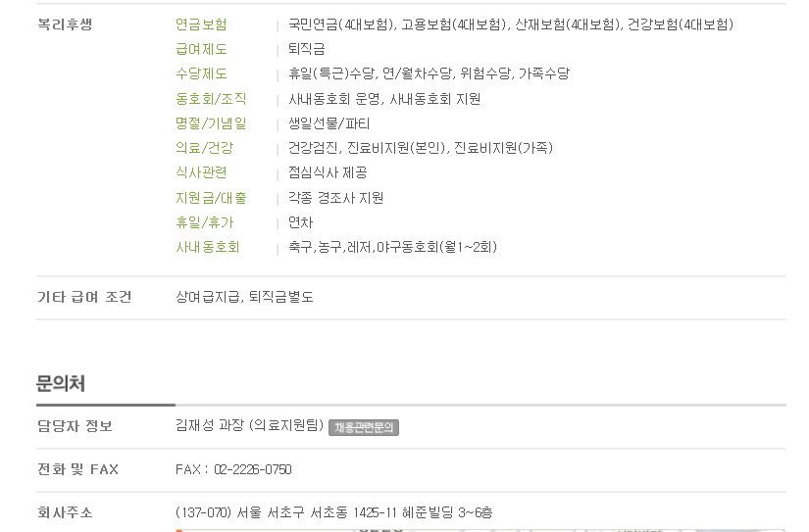809x532 pixels.
Task: Select the 연금보험 benefit label
Action: coord(201,24)
